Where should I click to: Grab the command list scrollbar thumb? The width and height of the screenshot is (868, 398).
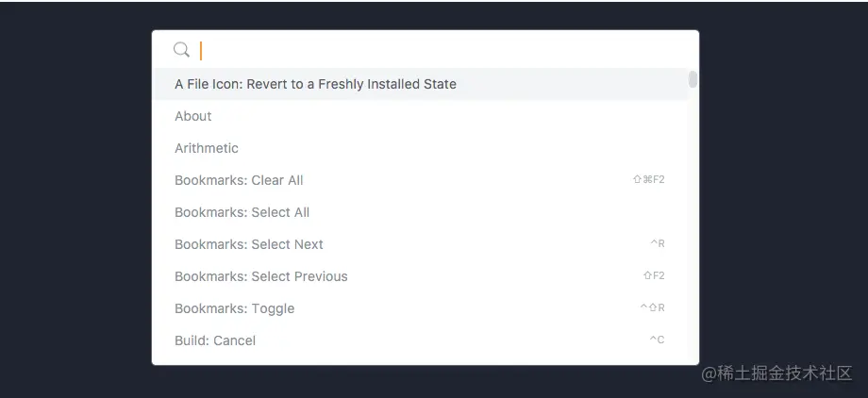(x=693, y=79)
